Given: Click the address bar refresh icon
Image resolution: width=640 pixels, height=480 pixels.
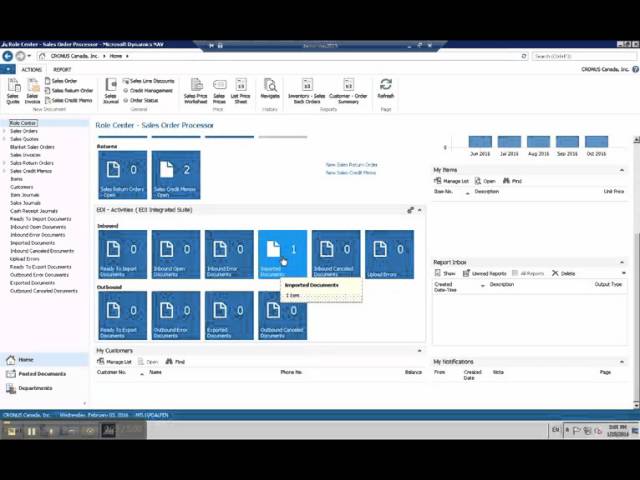Looking at the screenshot, I should click(524, 56).
